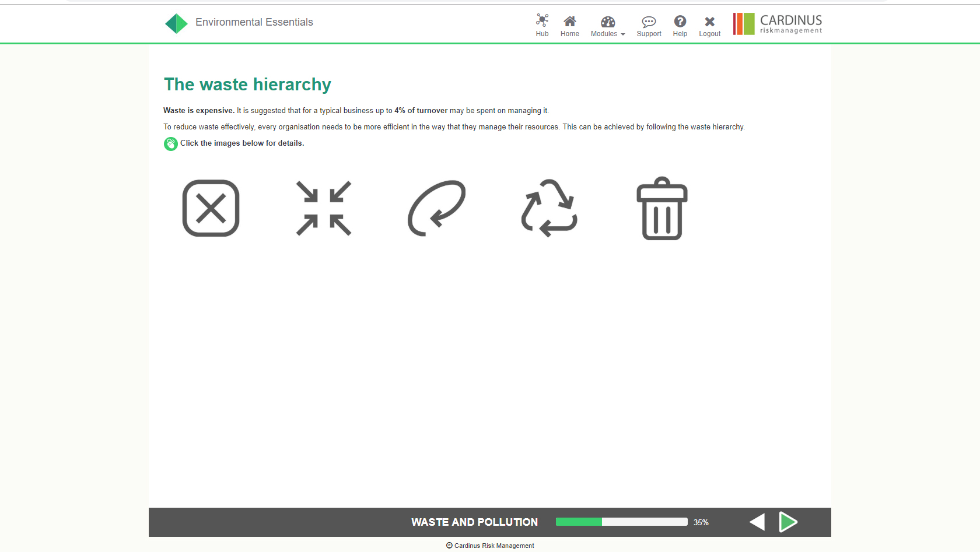This screenshot has height=552, width=980.
Task: Click the green hand pointer hint icon
Action: tap(171, 144)
